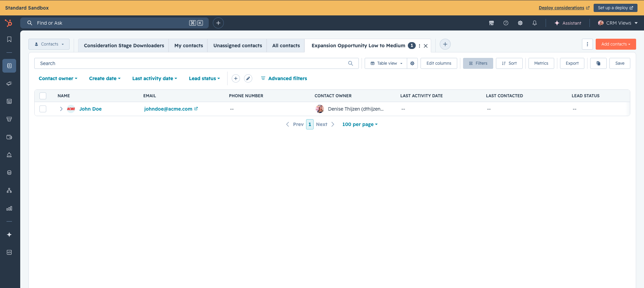Viewport: 644px width, 288px height.
Task: Check the John Doe row checkbox
Action: point(43,109)
